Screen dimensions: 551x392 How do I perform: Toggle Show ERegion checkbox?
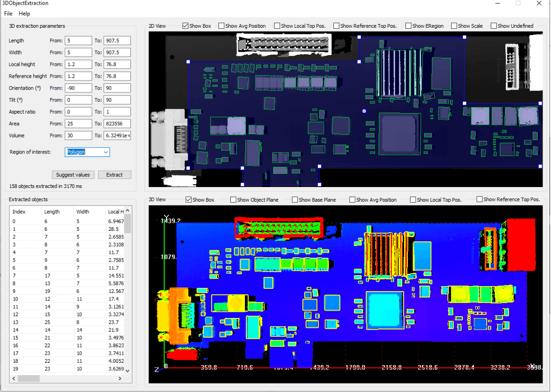(x=408, y=26)
